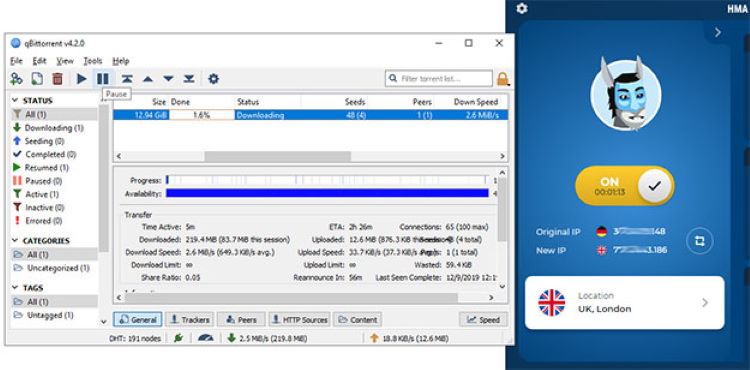750x370 pixels.
Task: Click orange upload arrow in status bar
Action: (375, 338)
